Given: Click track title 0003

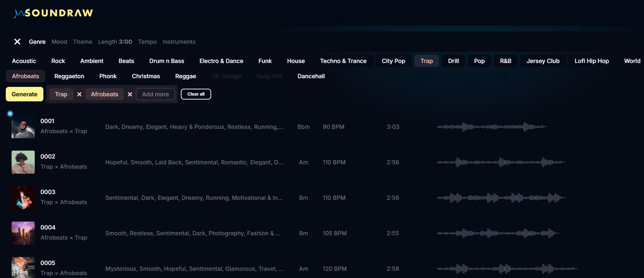Looking at the screenshot, I should click(48, 192).
